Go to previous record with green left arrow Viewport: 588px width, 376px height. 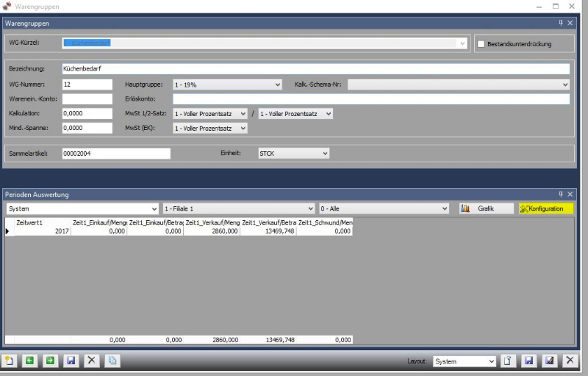coord(29,361)
